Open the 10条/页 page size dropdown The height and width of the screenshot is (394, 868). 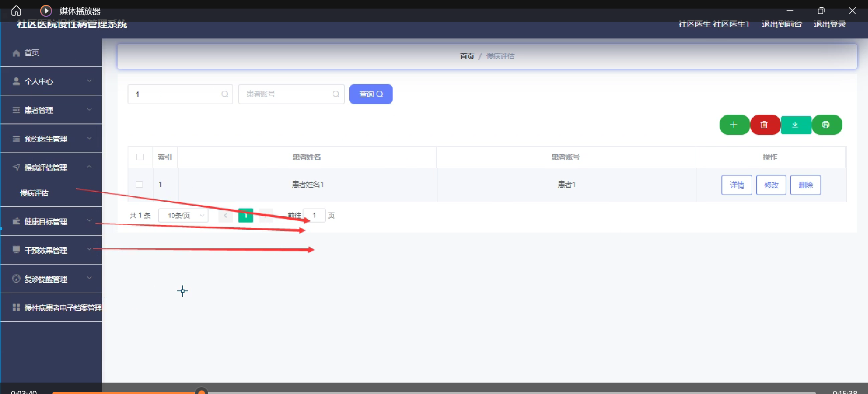point(183,215)
